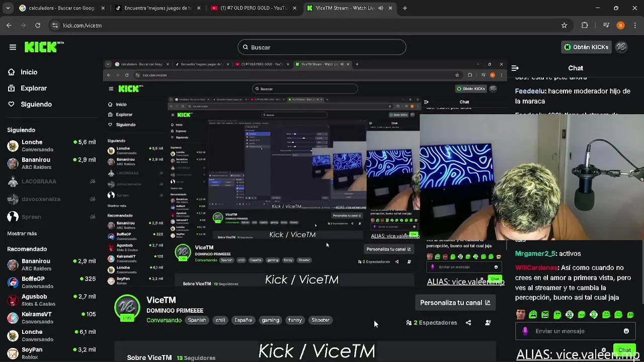The height and width of the screenshot is (362, 644).
Task: Open the Chrome extensions puzzle icon
Action: tap(585, 25)
